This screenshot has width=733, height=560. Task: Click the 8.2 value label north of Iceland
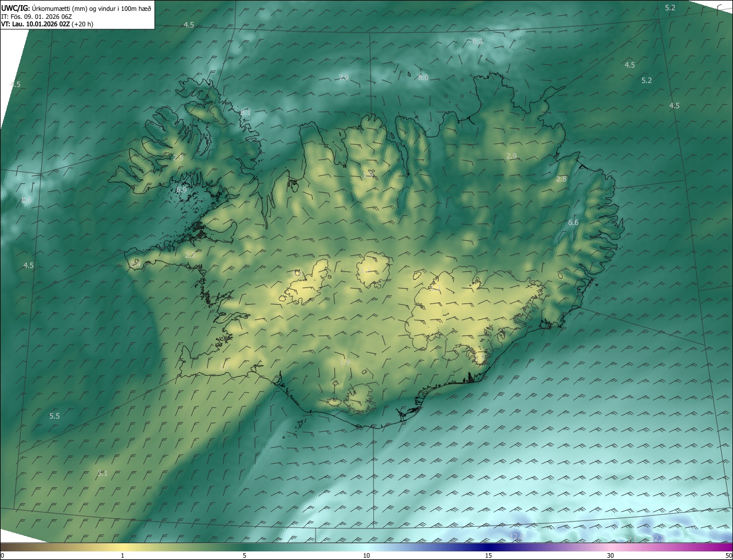[x=478, y=42]
